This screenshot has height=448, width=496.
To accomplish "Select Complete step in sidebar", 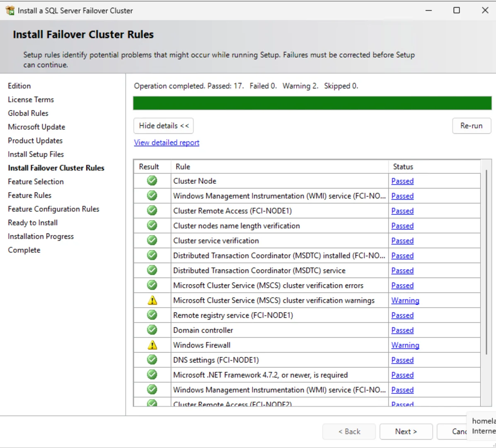I will [x=24, y=250].
